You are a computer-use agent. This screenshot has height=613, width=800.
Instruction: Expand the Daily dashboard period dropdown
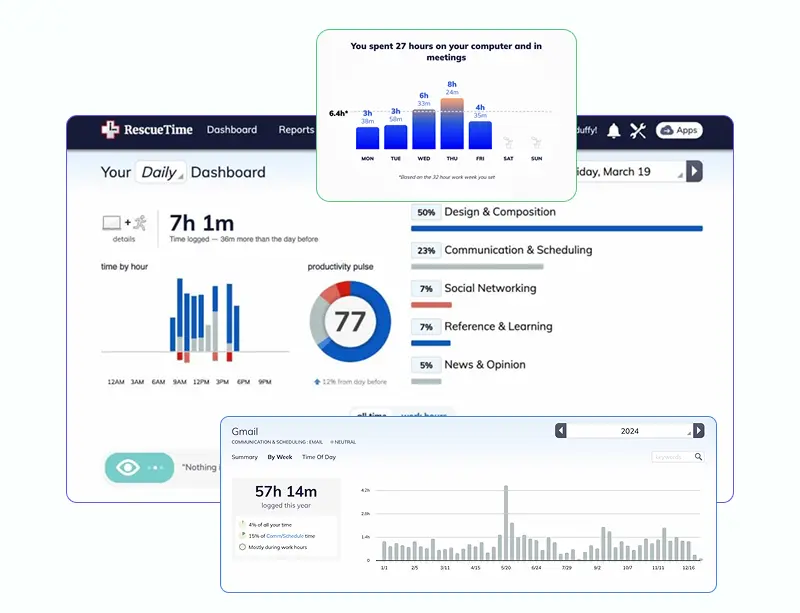coord(160,172)
